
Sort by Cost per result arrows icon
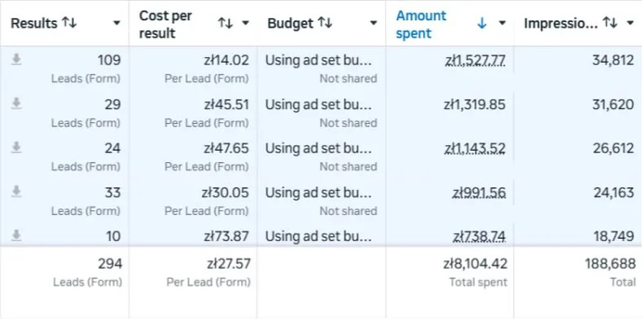click(x=226, y=23)
